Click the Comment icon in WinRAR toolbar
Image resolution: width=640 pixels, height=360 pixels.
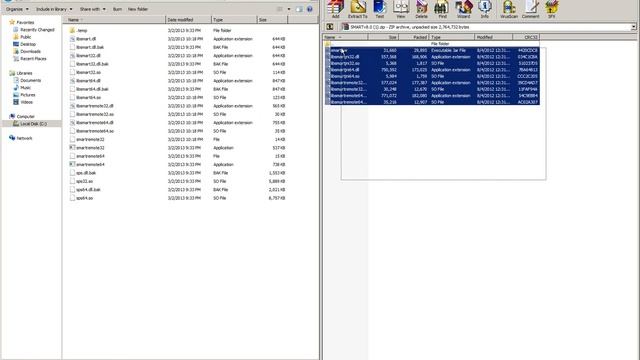[530, 9]
